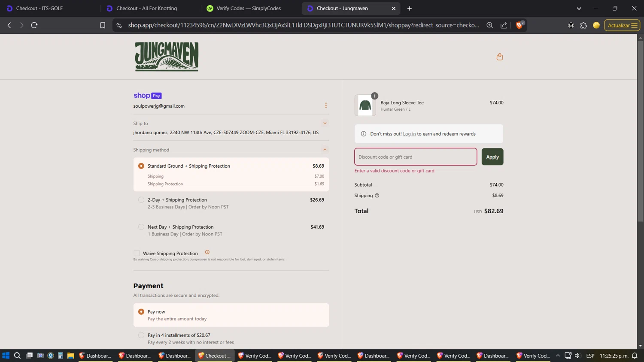Click ESP language indicator
The image size is (644, 362).
tap(590, 356)
